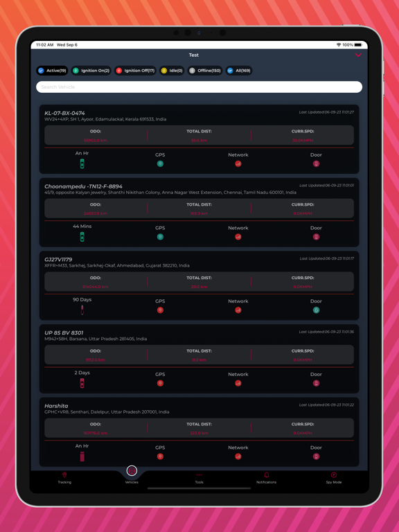Click the battery indicator in status bar
The image size is (399, 532).
(358, 45)
